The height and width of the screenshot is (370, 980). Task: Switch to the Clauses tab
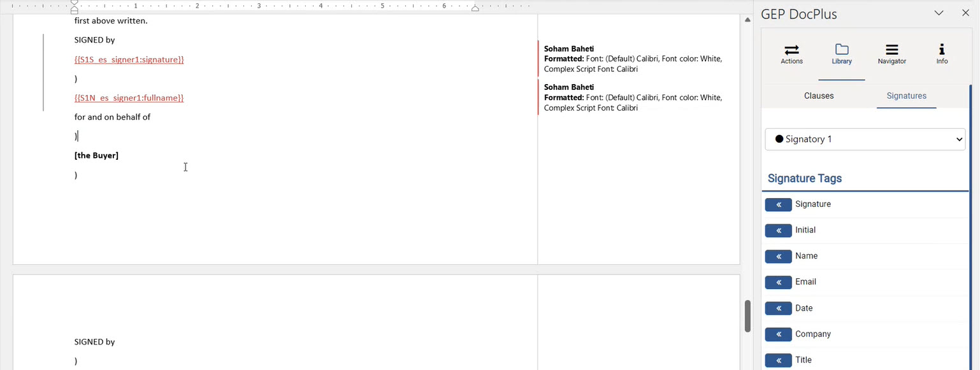pyautogui.click(x=819, y=96)
